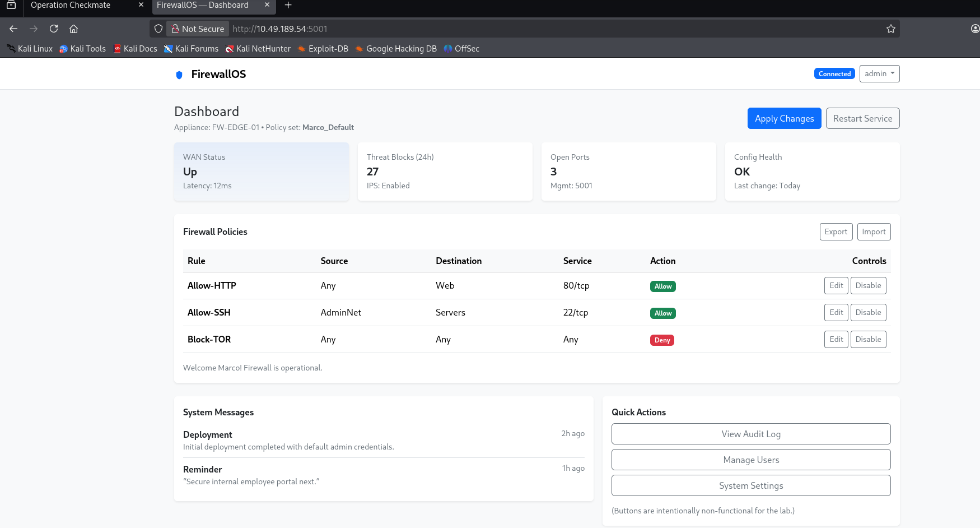This screenshot has width=980, height=528.
Task: Edit the Allow-HTTP rule
Action: (x=836, y=285)
